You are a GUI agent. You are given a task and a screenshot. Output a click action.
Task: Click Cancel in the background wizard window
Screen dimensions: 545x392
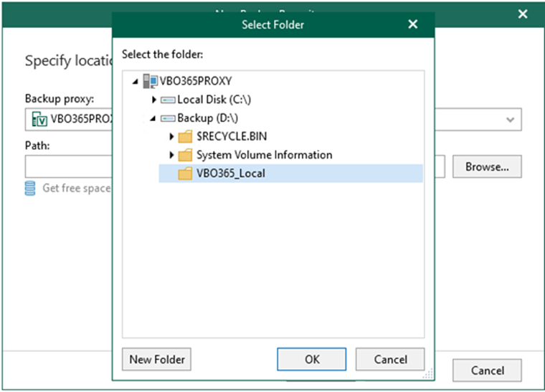487,371
